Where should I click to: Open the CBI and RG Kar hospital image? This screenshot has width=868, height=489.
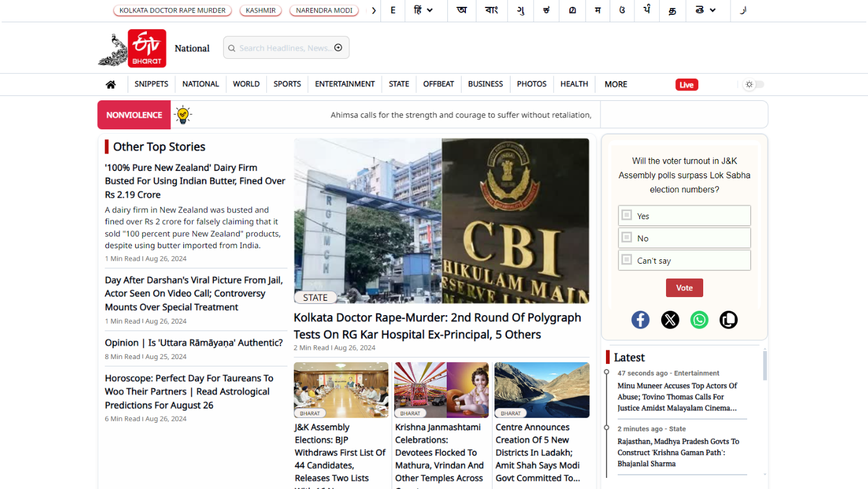(442, 221)
